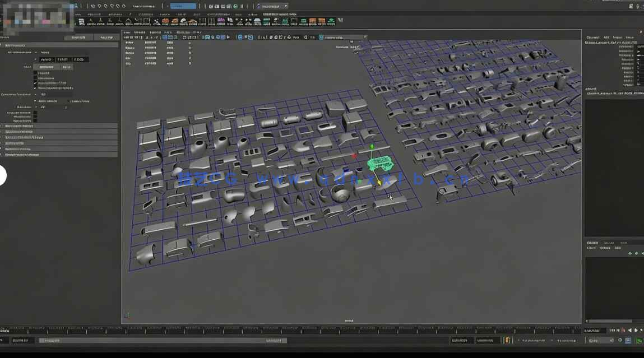Click the first orange icon on the shelf
Screen dimensions: 644x358
[166, 22]
